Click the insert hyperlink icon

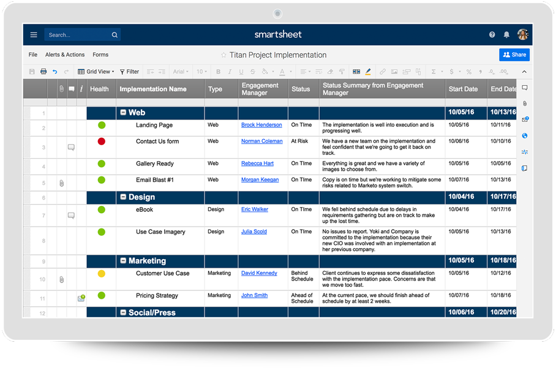[383, 72]
